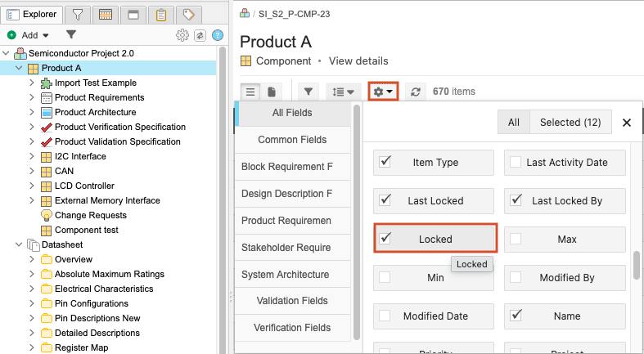Viewport: 644px width, 354px height.
Task: Collapse the Product A tree node
Action: 19,68
